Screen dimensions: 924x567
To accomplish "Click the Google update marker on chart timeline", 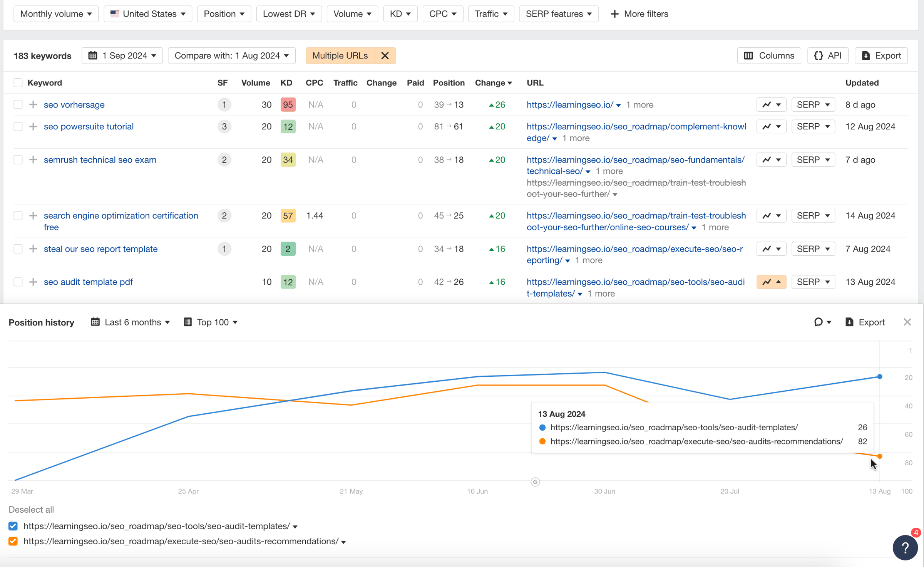I will tap(535, 482).
